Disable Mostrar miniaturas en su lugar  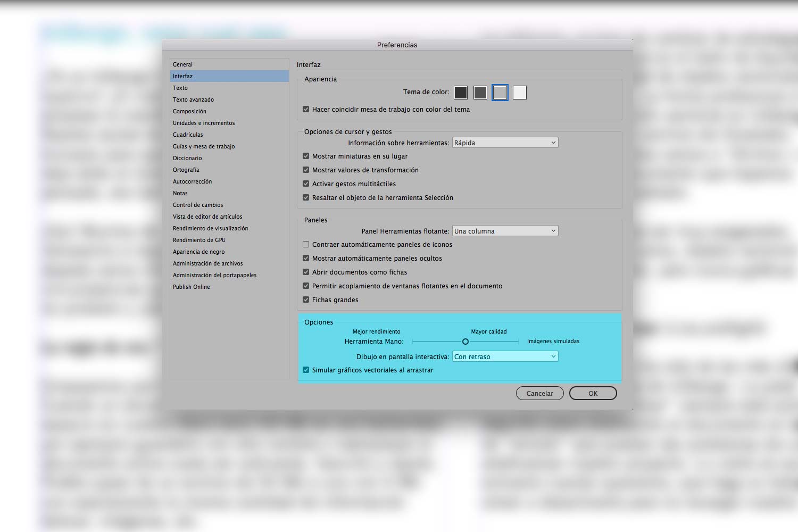(306, 156)
